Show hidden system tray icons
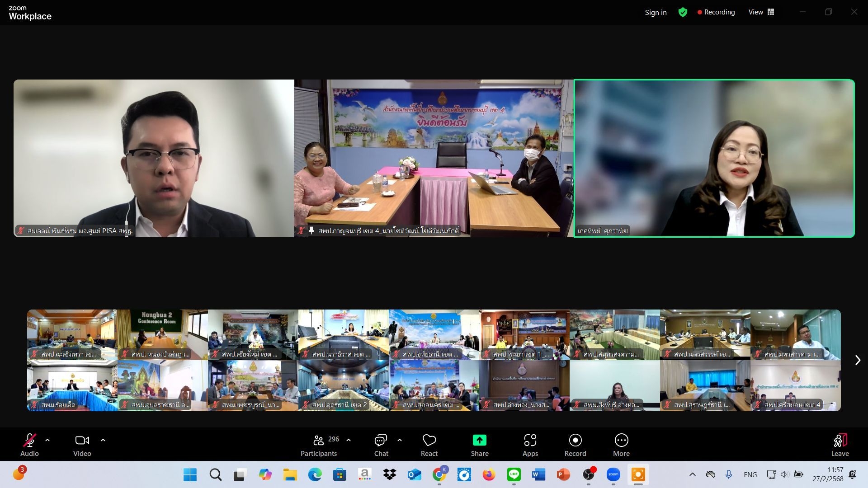This screenshot has width=868, height=488. [692, 474]
